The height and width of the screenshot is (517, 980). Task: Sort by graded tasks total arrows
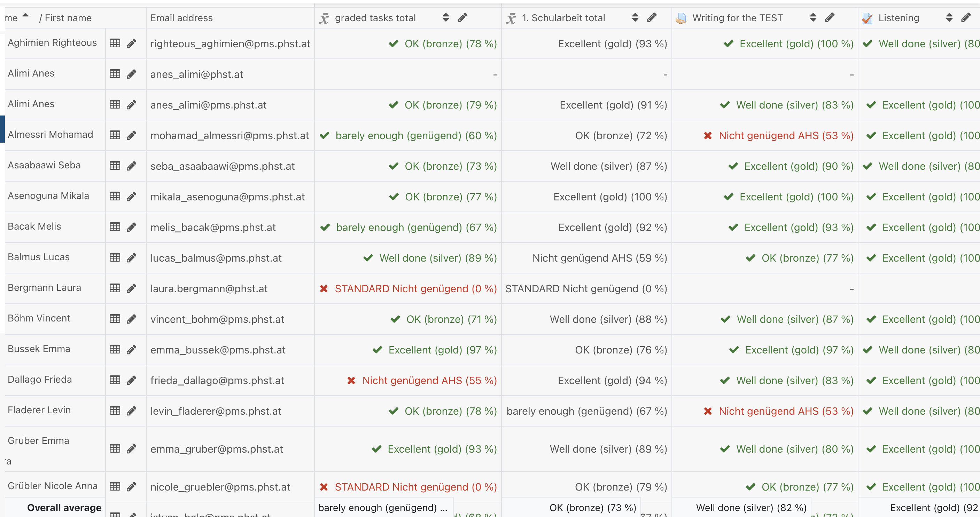click(x=446, y=18)
